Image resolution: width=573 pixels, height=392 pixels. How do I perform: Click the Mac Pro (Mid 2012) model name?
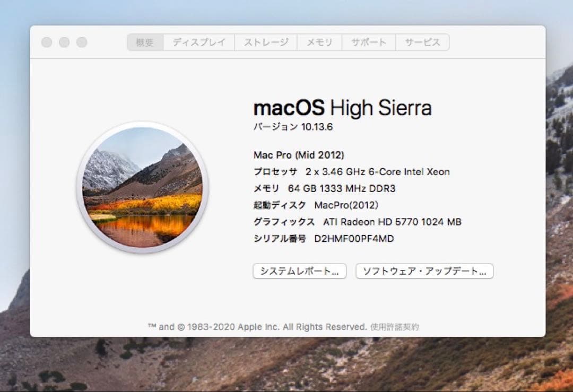coord(298,155)
